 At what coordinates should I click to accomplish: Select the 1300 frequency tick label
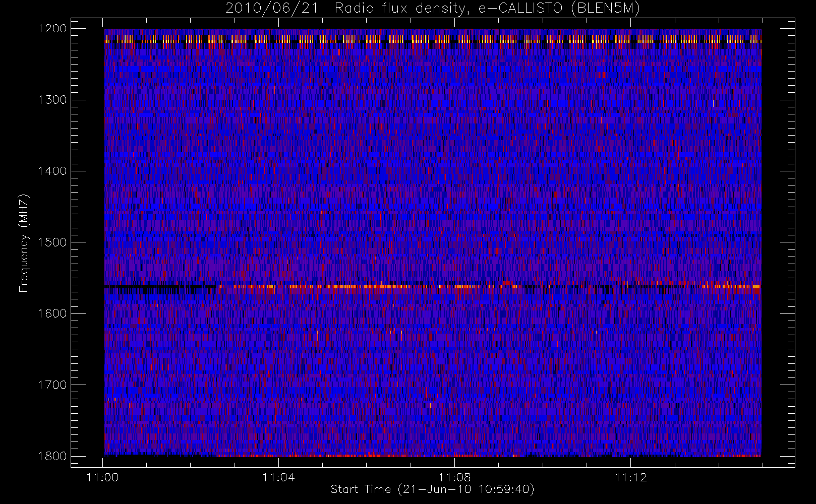52,100
